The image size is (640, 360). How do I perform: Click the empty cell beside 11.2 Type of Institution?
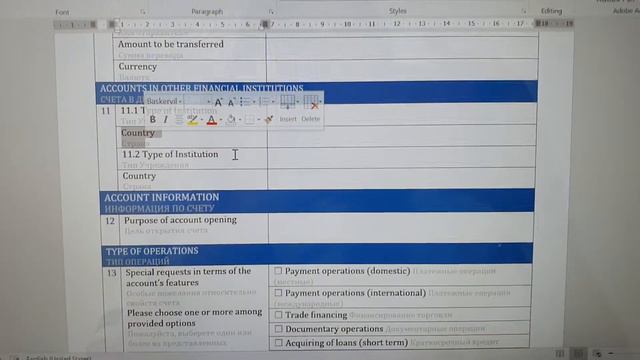point(402,157)
